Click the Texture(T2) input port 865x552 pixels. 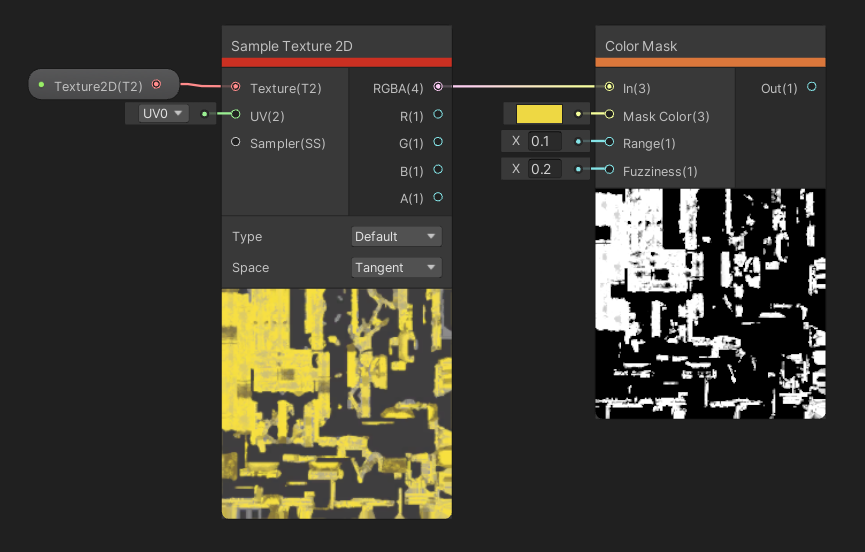point(236,88)
